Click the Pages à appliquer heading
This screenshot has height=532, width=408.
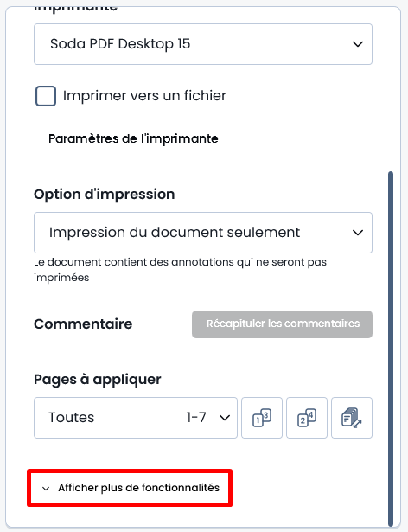(x=98, y=380)
